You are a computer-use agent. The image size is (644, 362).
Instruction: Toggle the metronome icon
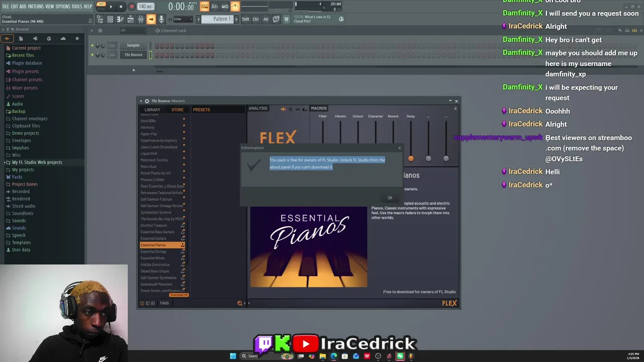tap(235, 7)
